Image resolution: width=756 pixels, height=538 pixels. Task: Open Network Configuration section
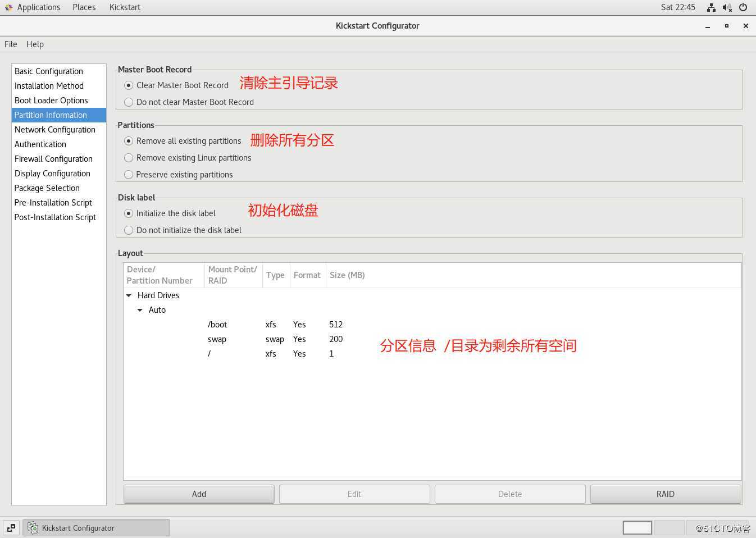pos(59,130)
